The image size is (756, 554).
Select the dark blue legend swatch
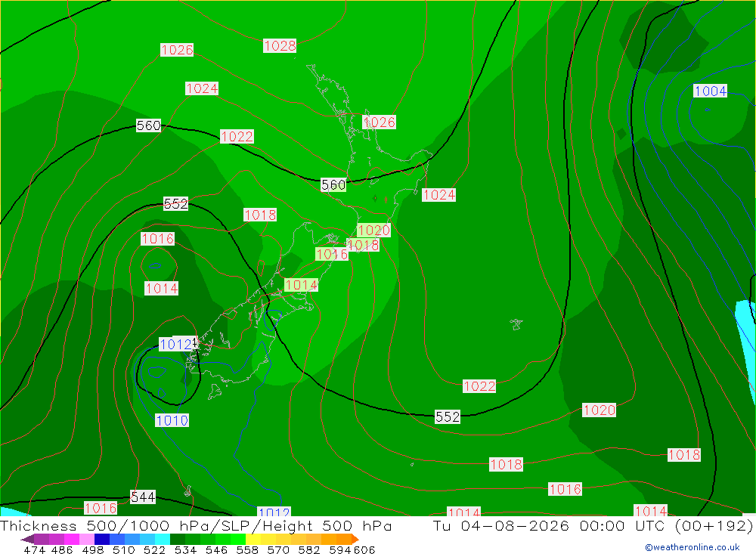[102, 539]
